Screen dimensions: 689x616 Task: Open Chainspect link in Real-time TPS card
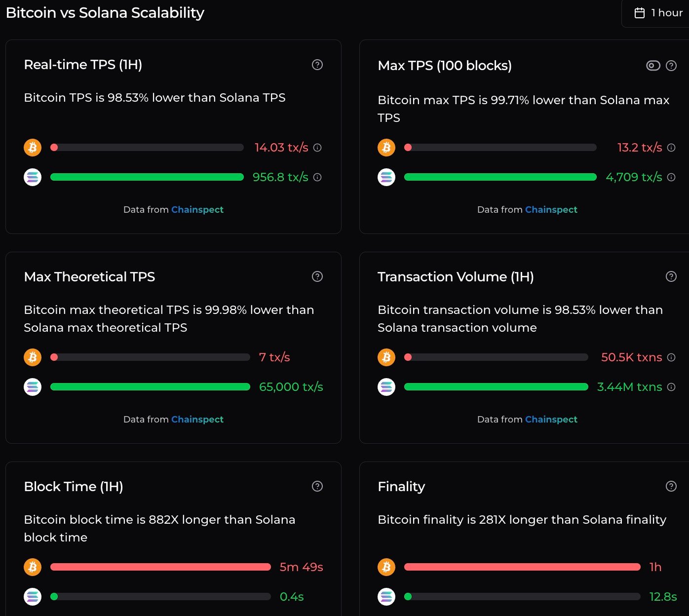[197, 210]
